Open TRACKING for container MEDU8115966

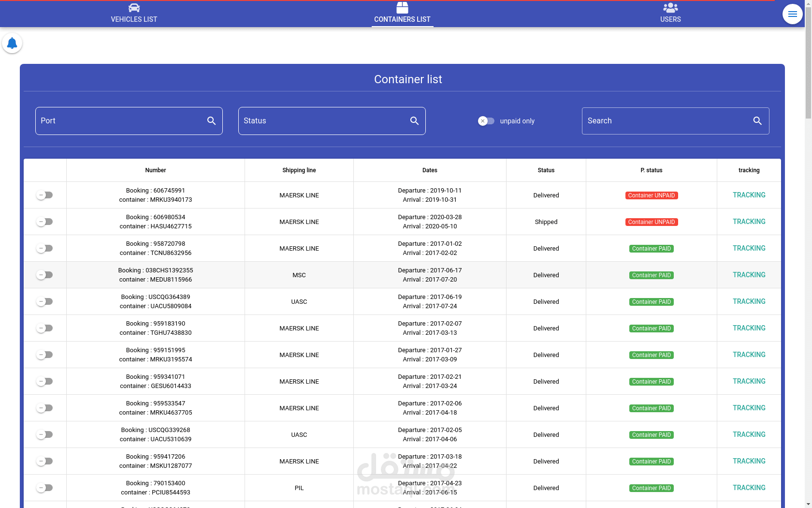[749, 275]
